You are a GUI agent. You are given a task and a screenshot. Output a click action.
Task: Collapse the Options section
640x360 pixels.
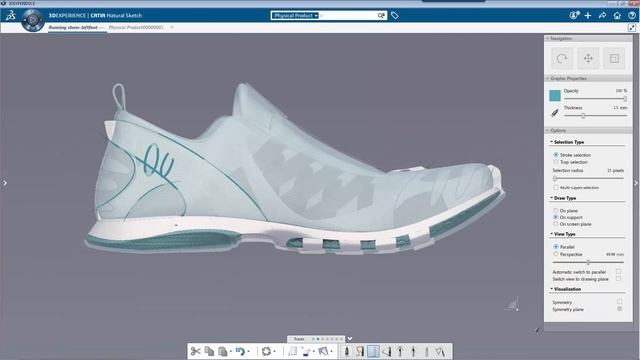click(548, 130)
